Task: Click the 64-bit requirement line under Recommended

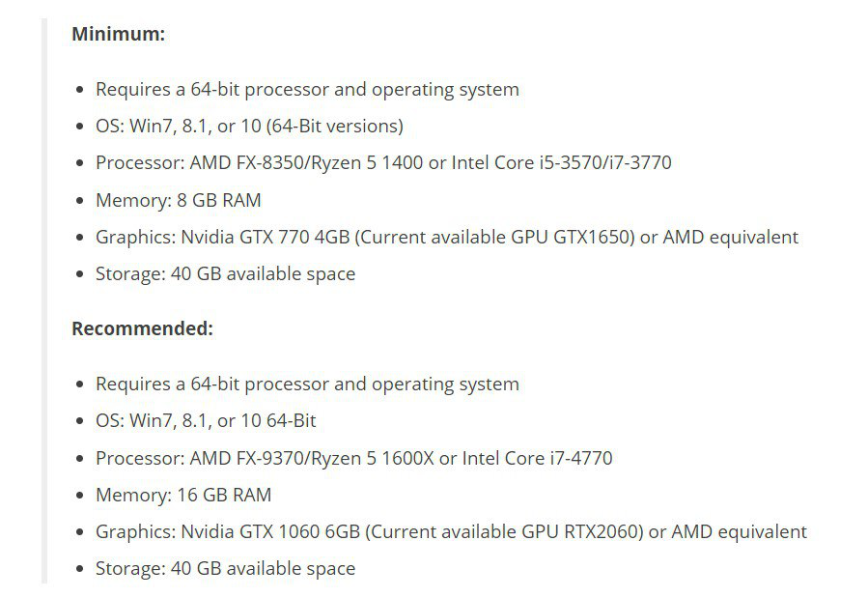Action: pos(307,384)
